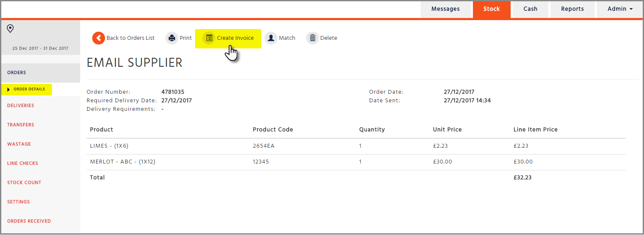Go to the Reports tab
Image resolution: width=644 pixels, height=235 pixels.
(572, 9)
